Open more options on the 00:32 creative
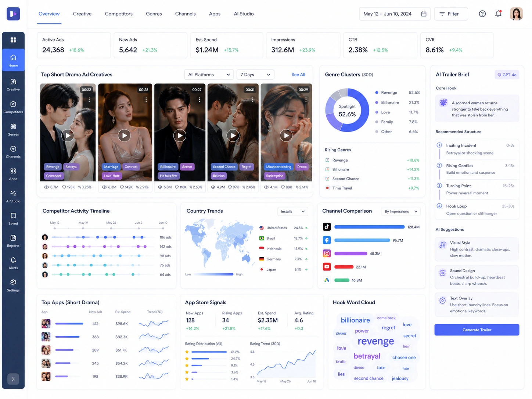532x399 pixels. tap(89, 100)
